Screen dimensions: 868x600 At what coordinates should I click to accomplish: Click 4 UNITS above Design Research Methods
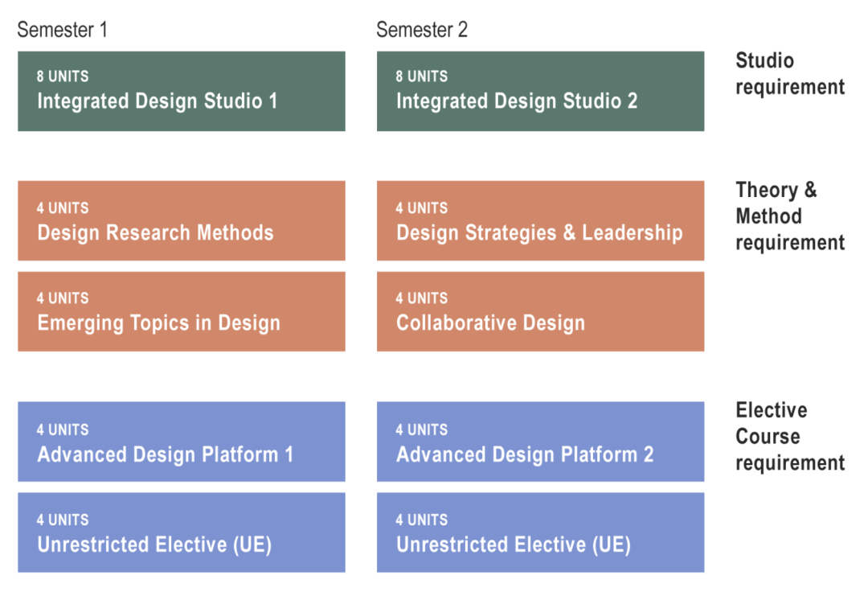(63, 208)
